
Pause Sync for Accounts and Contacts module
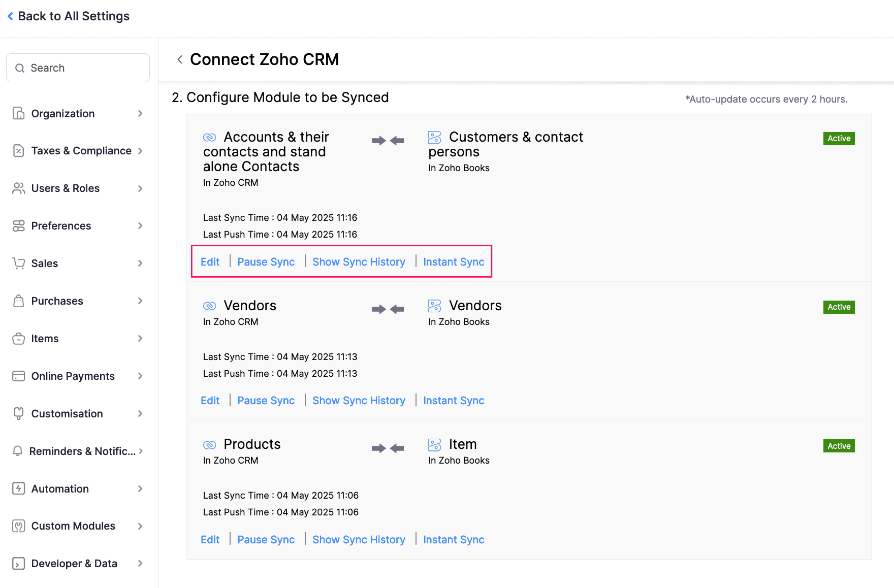tap(266, 262)
